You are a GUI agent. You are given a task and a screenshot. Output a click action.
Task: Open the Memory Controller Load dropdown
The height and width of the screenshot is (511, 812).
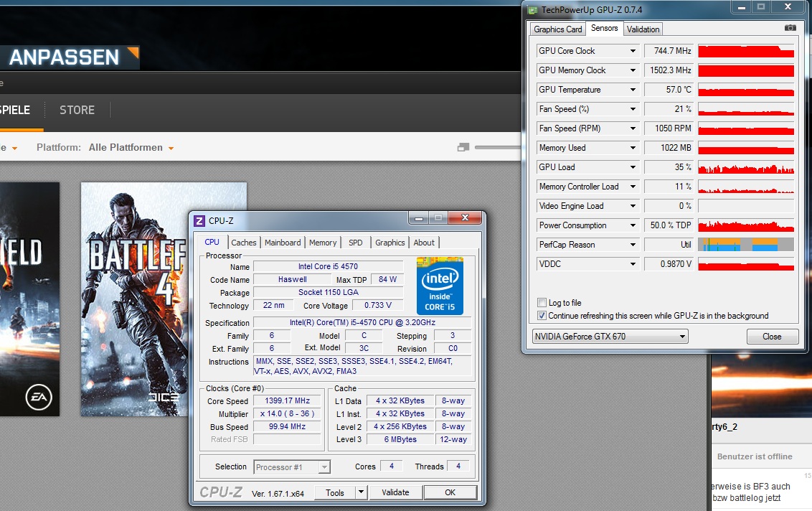pos(633,187)
